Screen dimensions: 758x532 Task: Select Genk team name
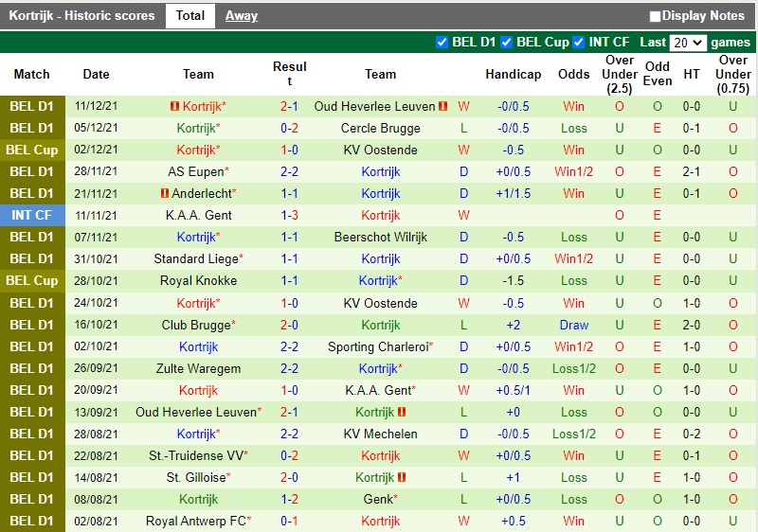coord(378,499)
